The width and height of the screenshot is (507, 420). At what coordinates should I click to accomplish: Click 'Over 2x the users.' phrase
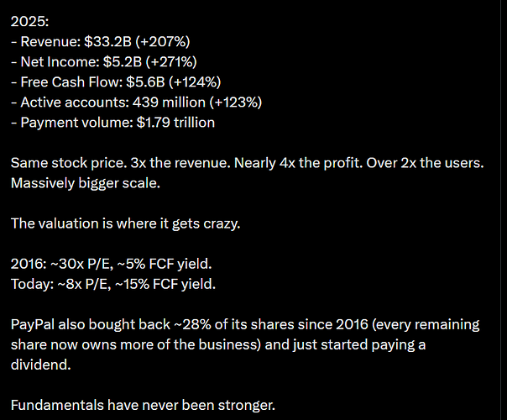pos(425,163)
